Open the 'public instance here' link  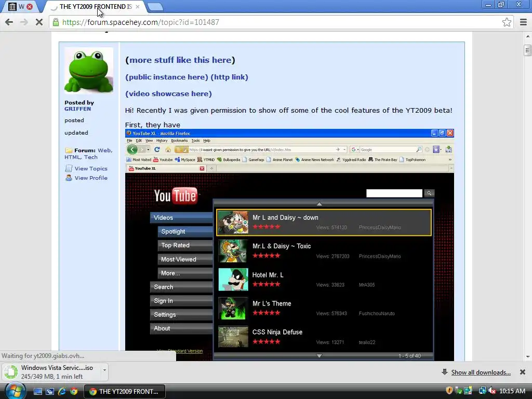click(x=167, y=77)
